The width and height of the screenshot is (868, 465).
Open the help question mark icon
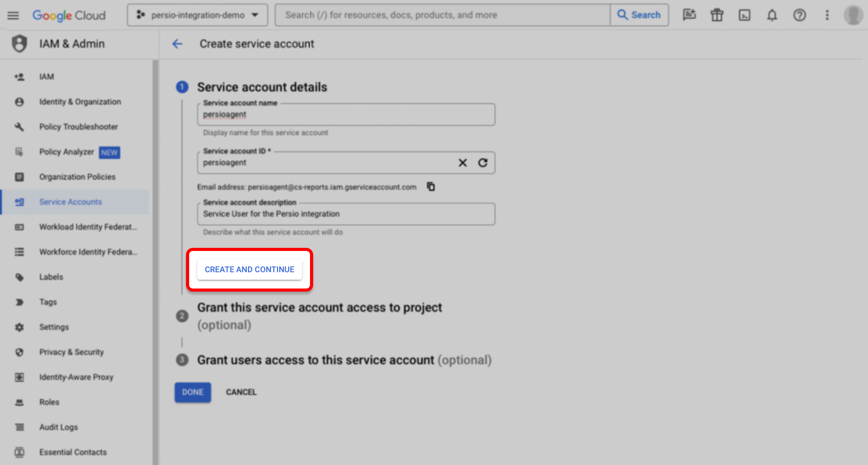click(x=800, y=16)
